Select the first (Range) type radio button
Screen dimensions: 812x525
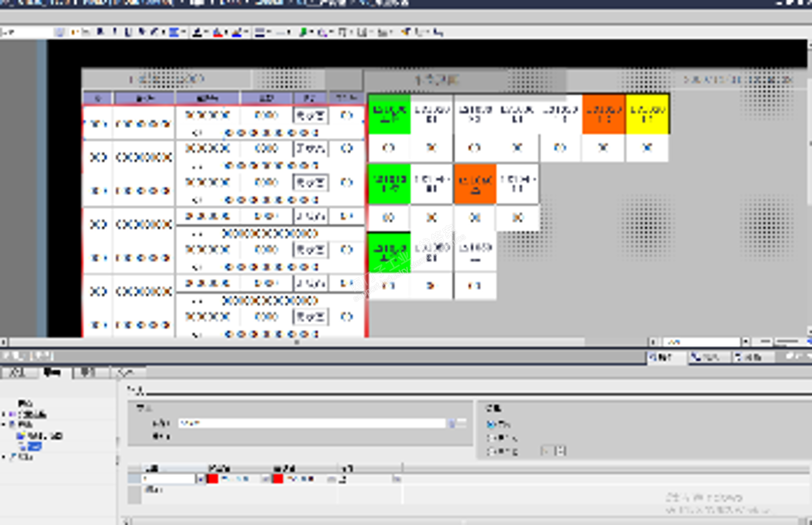tap(491, 424)
